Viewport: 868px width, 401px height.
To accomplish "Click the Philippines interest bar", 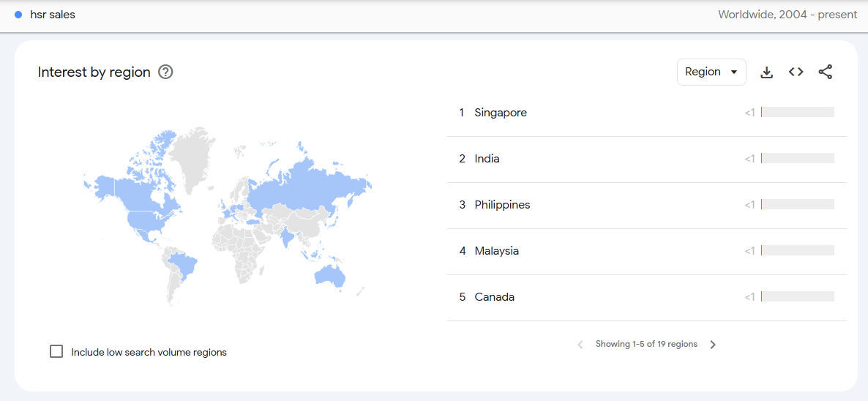I will coord(797,204).
